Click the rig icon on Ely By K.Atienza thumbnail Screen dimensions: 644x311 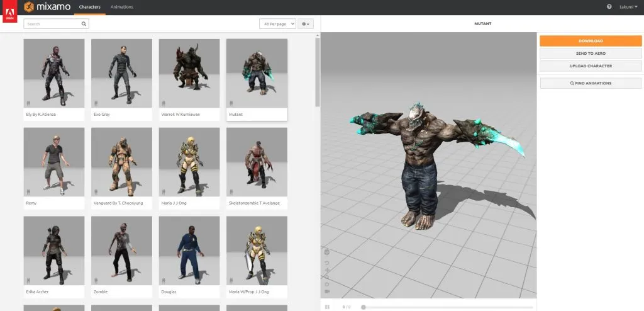tap(28, 103)
